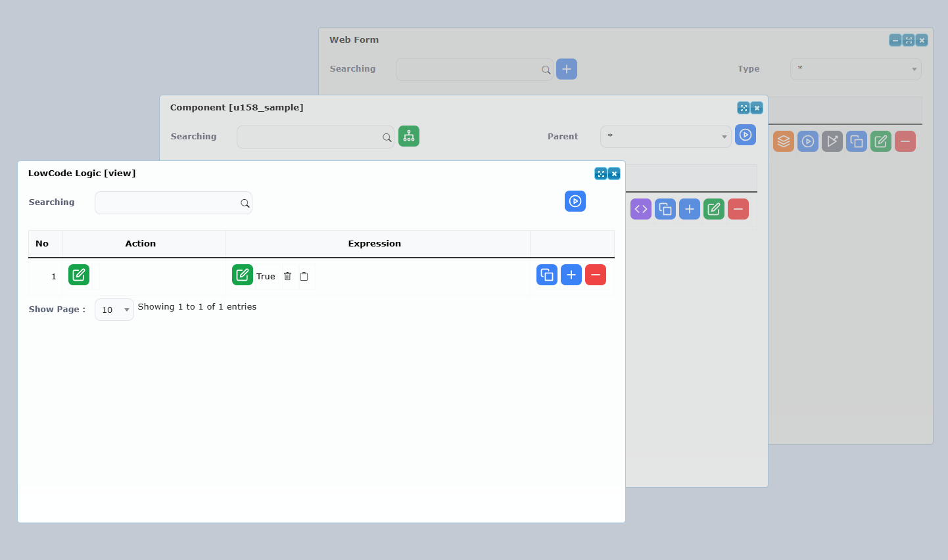Click the Component window Searching field

316,137
